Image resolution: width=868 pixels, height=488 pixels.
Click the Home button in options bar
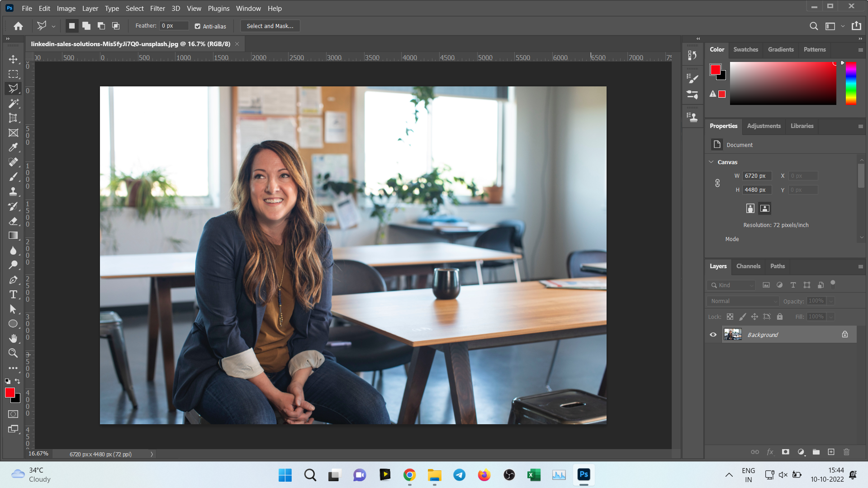point(18,26)
